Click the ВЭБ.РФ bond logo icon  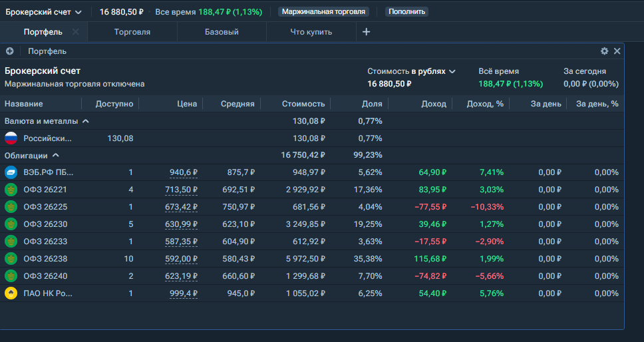click(x=11, y=172)
